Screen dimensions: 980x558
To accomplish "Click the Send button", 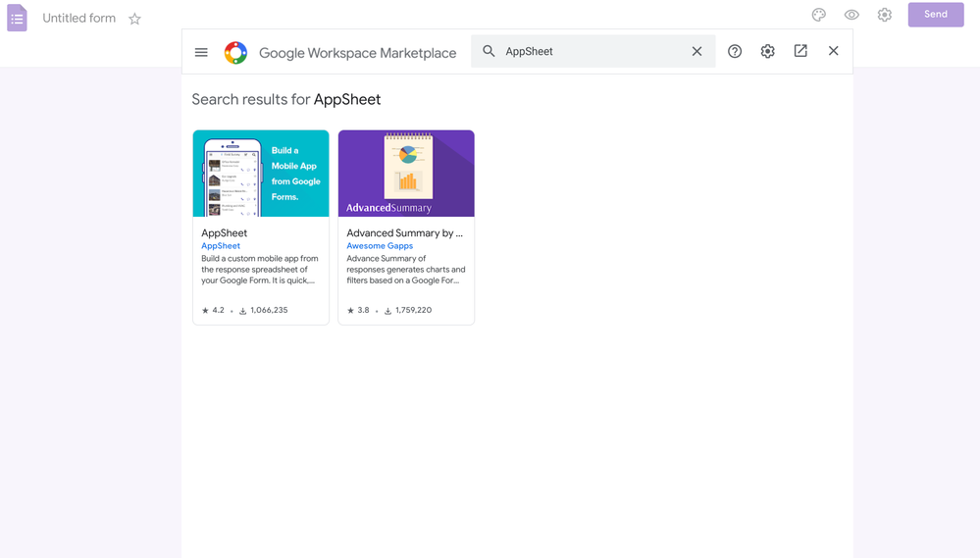I will pyautogui.click(x=936, y=15).
